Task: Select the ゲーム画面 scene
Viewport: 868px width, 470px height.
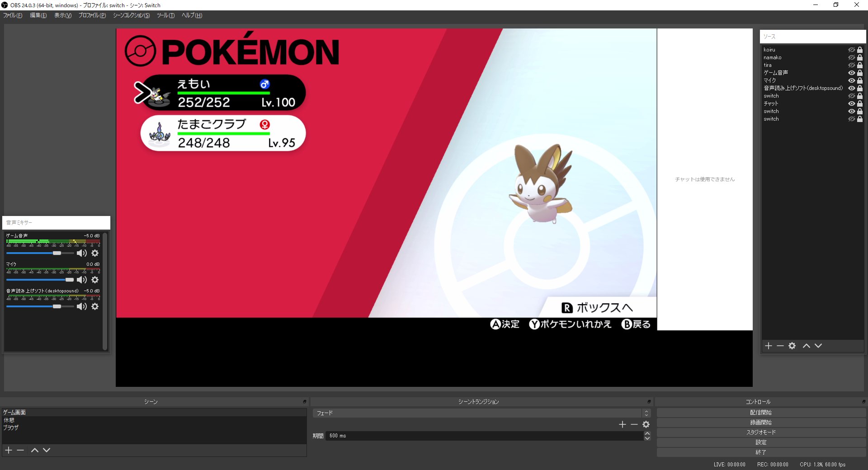Action: coord(154,413)
